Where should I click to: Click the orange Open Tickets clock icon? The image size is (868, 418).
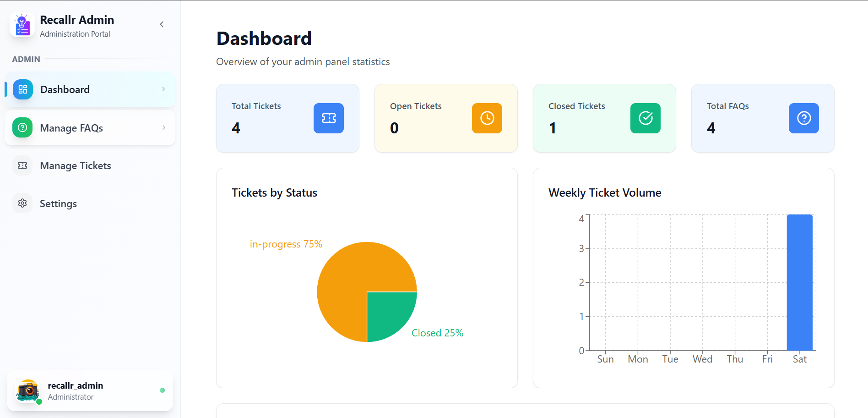[487, 118]
